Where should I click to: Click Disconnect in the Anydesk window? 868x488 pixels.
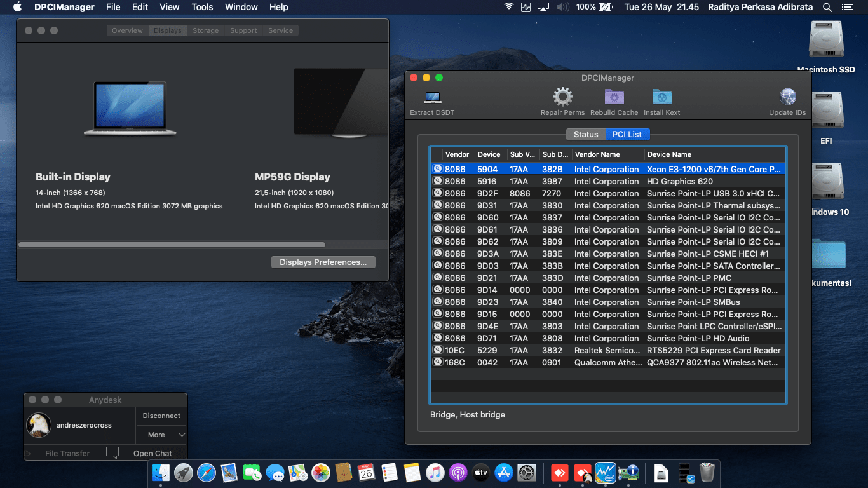(x=161, y=416)
